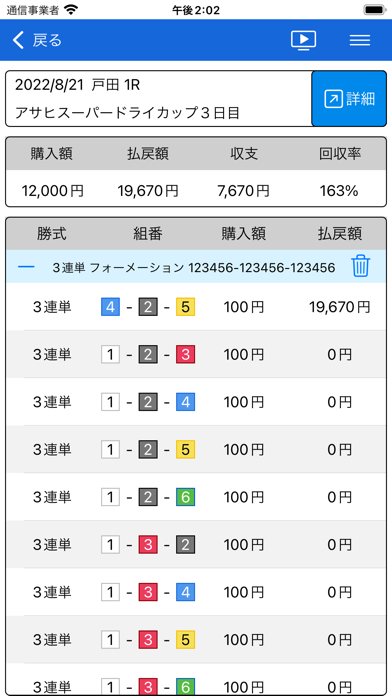Click the blue number 4 boat badge in 4-2-5
This screenshot has width=392, height=696.
pyautogui.click(x=111, y=307)
